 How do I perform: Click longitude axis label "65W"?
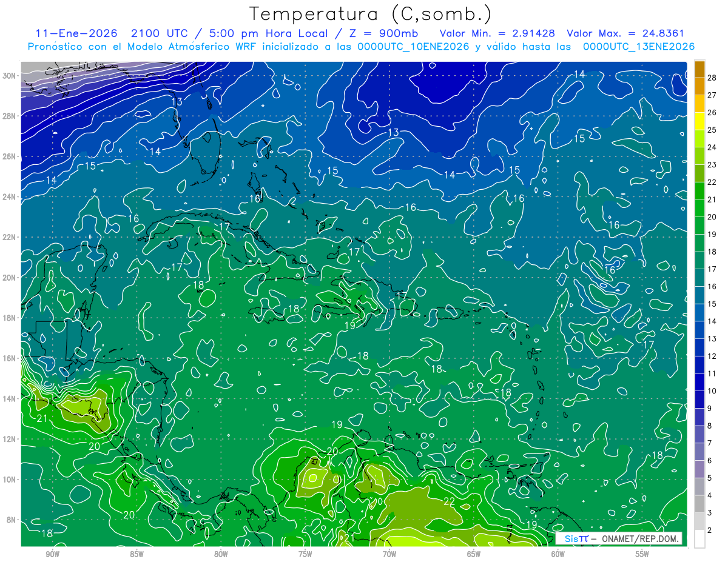474,554
